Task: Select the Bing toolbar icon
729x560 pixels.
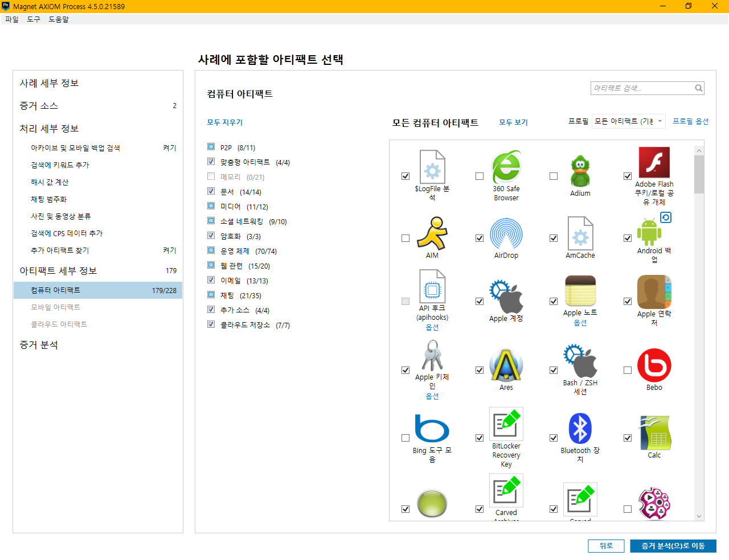Action: [432, 429]
